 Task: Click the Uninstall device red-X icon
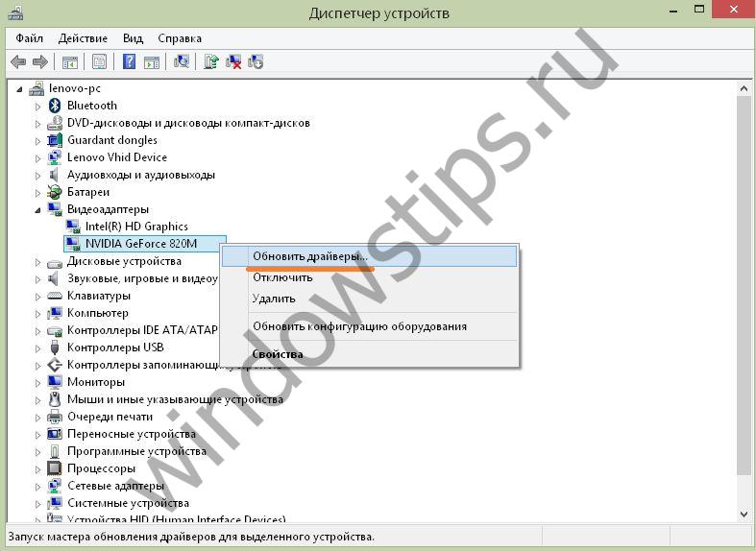click(233, 61)
